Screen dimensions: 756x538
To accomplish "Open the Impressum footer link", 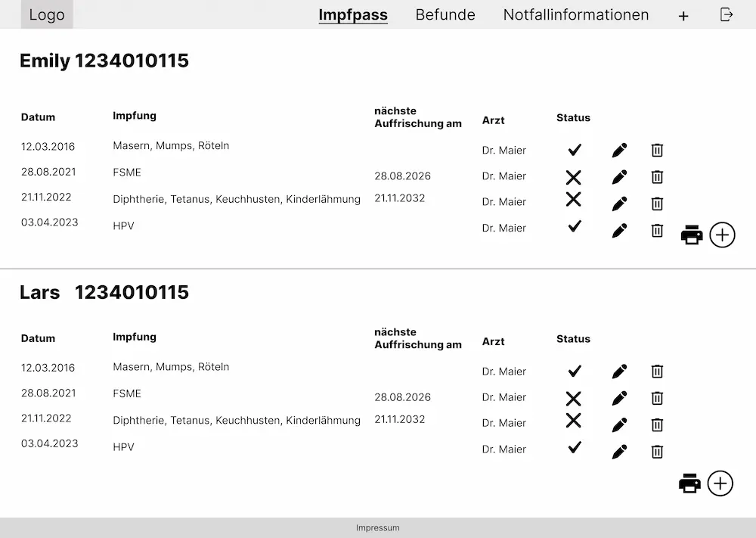I will pos(378,528).
